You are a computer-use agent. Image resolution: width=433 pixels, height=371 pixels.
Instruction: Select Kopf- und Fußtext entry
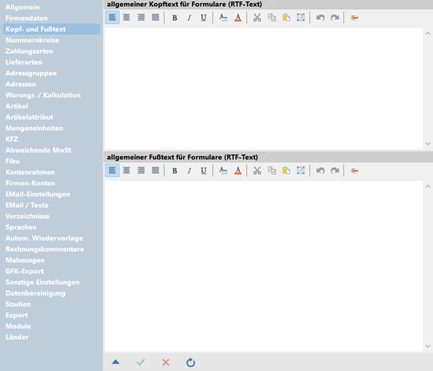(x=52, y=29)
